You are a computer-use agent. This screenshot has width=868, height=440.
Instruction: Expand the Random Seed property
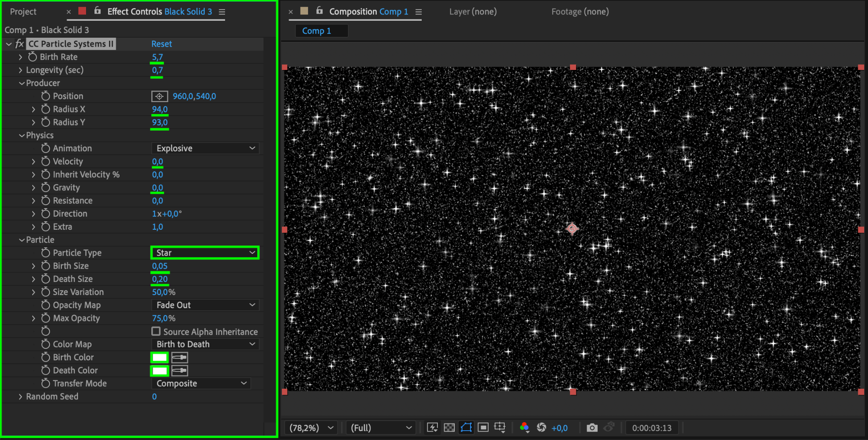click(x=20, y=396)
